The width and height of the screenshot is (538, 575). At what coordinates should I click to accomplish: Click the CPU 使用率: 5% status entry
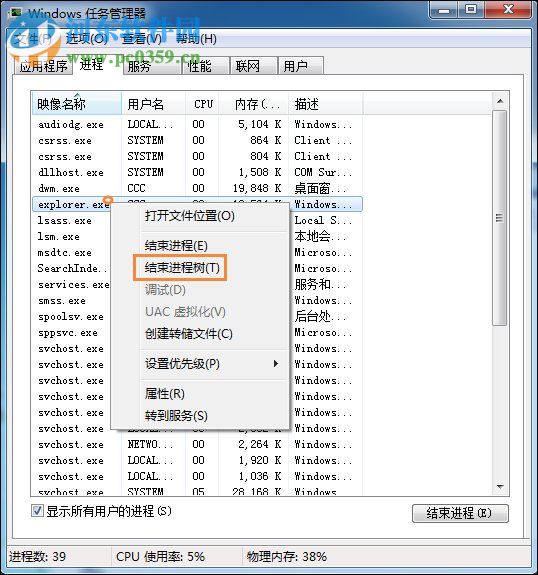tap(161, 557)
